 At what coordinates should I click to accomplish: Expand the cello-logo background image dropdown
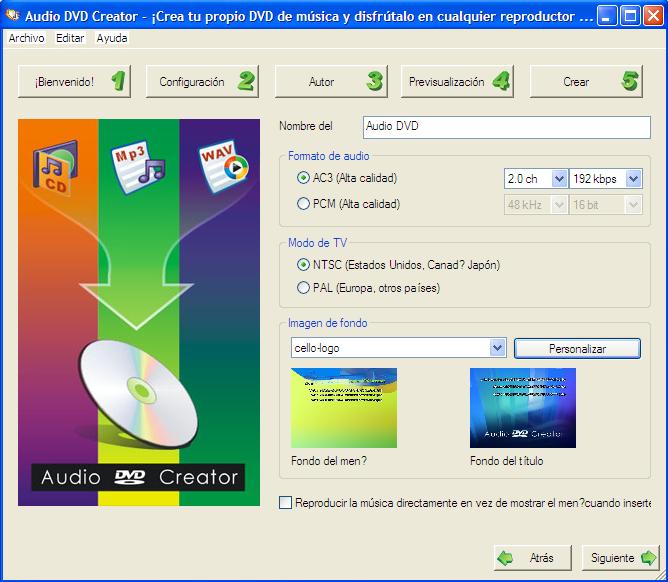(497, 348)
